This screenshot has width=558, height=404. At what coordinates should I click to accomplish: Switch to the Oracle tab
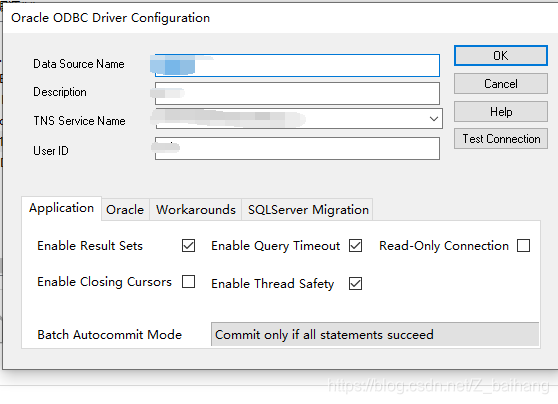(x=125, y=210)
